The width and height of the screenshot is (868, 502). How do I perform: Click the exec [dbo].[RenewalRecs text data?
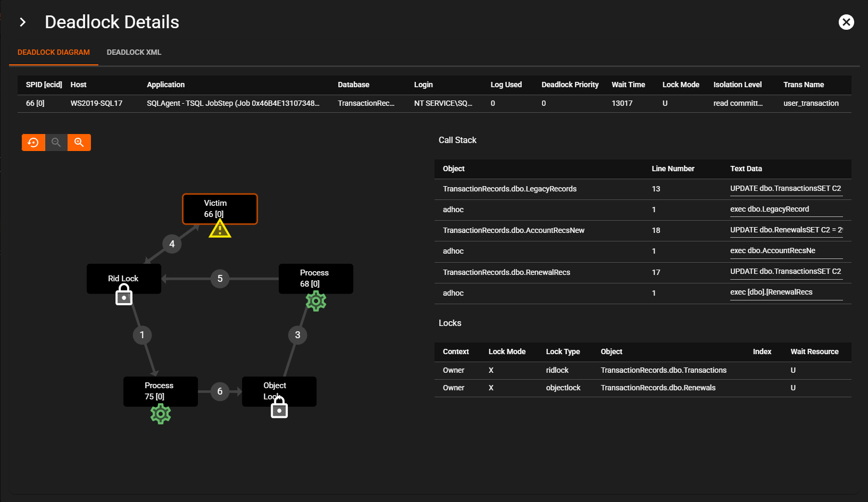771,292
